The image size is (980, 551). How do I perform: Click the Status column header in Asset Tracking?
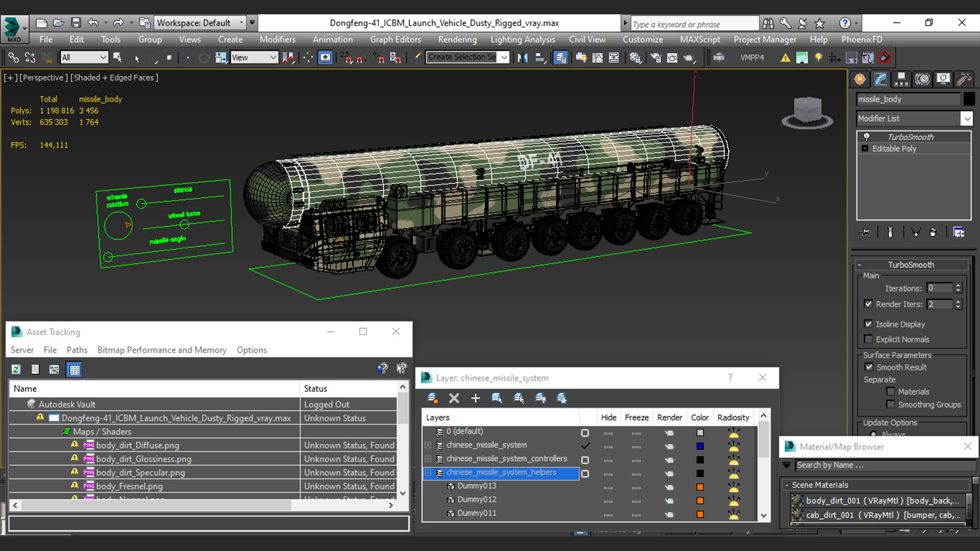pyautogui.click(x=349, y=389)
